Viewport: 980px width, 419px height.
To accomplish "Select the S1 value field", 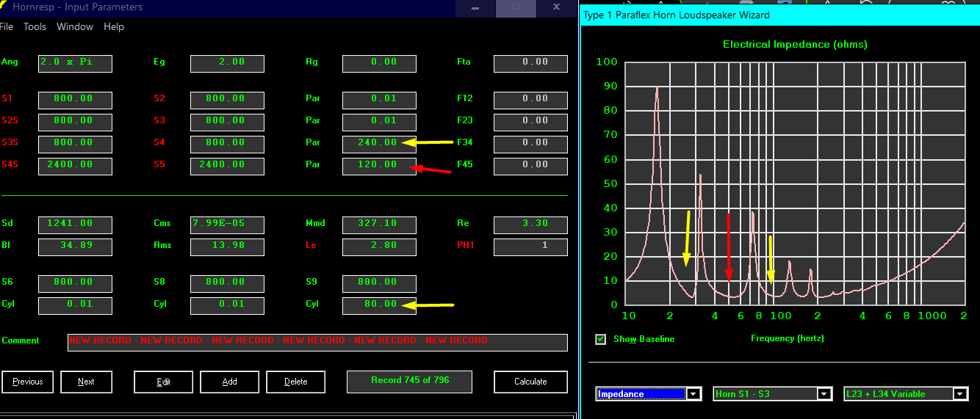I will pos(75,100).
